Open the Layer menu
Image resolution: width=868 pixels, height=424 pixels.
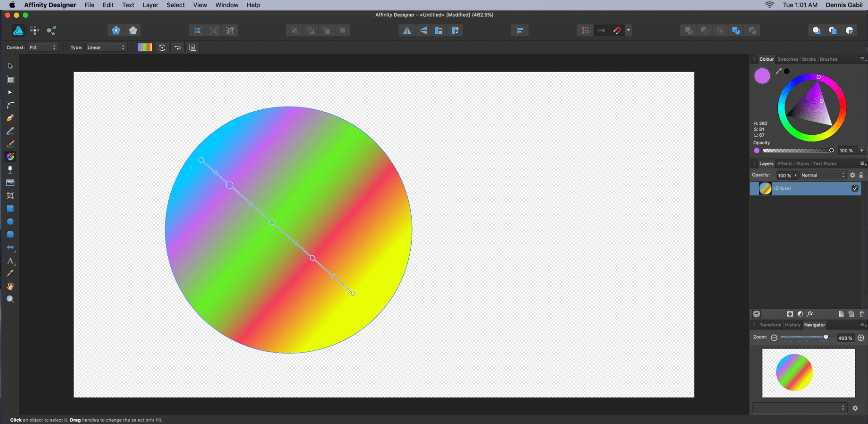(x=150, y=5)
